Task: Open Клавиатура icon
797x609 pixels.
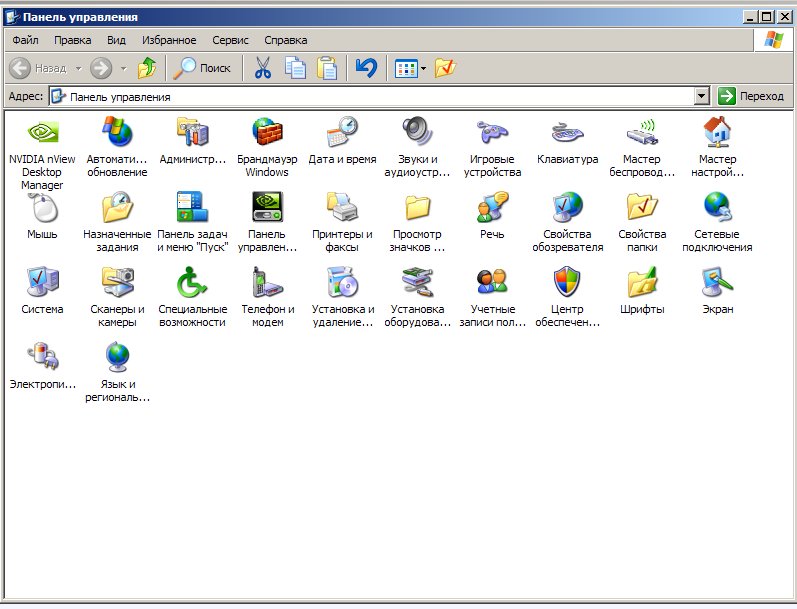Action: coord(567,132)
